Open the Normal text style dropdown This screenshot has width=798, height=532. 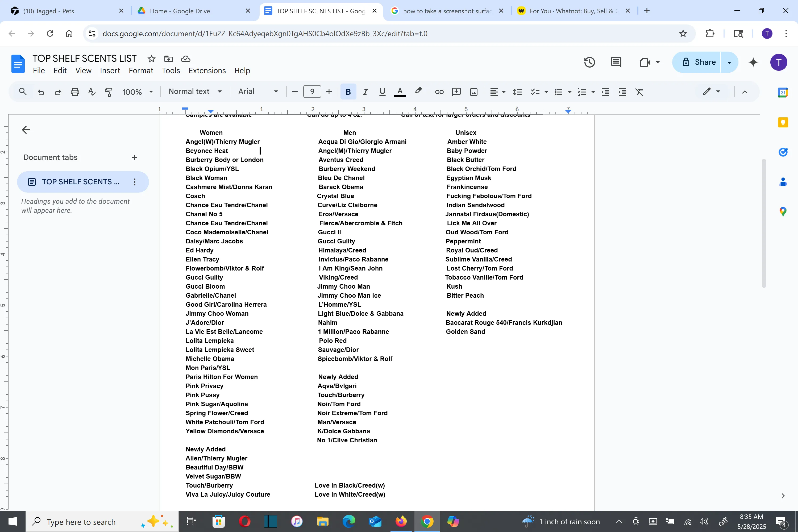click(195, 92)
